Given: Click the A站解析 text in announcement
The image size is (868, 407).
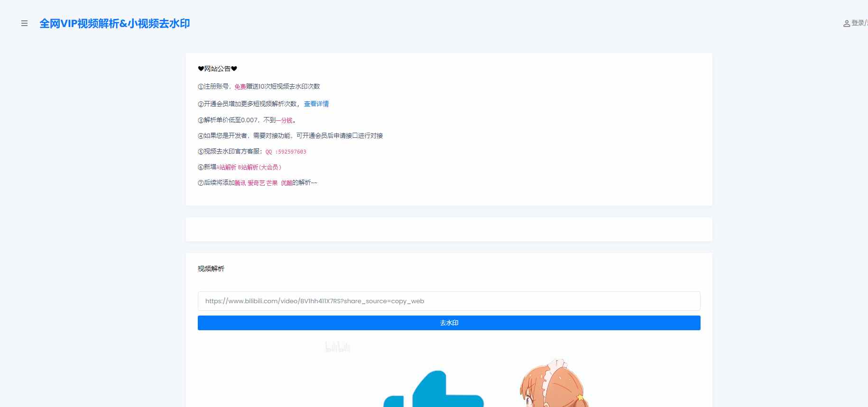Looking at the screenshot, I should 226,167.
